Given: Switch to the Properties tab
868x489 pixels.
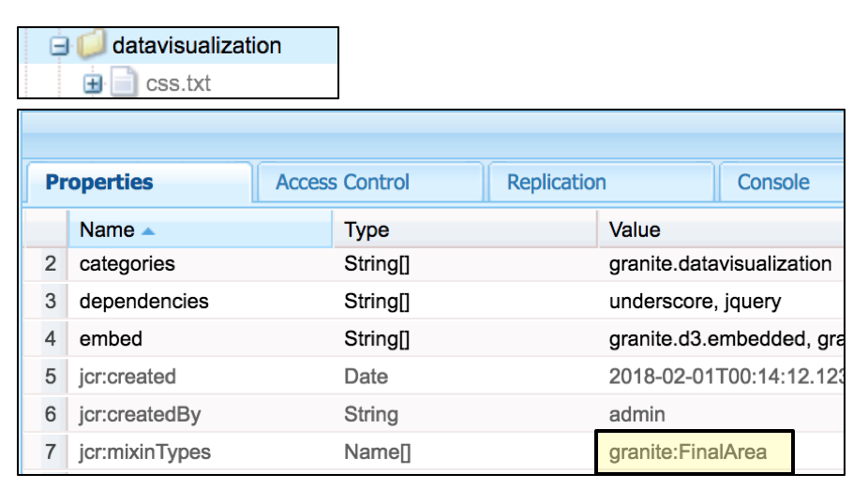Looking at the screenshot, I should tap(99, 183).
